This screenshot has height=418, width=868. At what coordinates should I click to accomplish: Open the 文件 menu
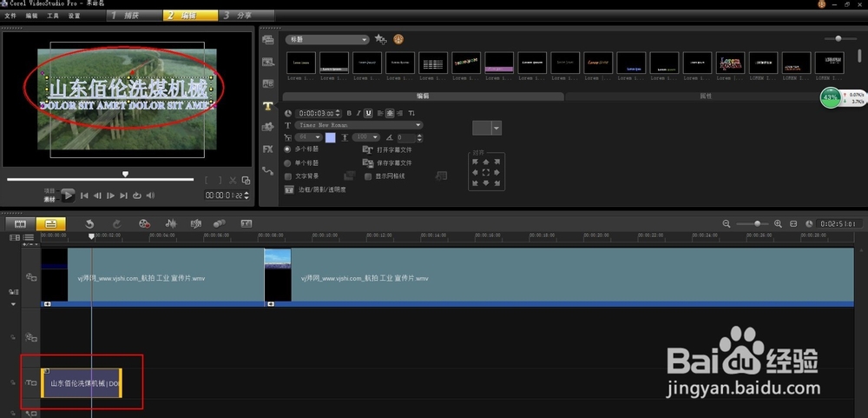(x=10, y=16)
